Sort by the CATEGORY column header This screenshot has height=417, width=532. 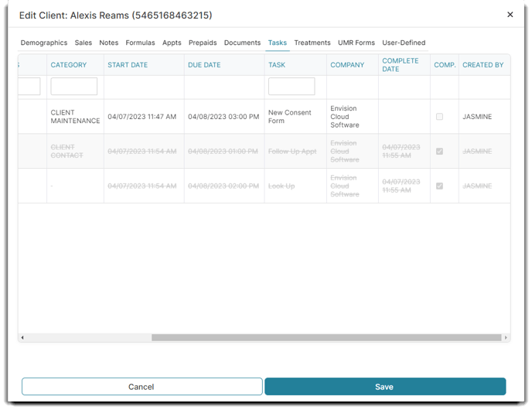coord(69,65)
